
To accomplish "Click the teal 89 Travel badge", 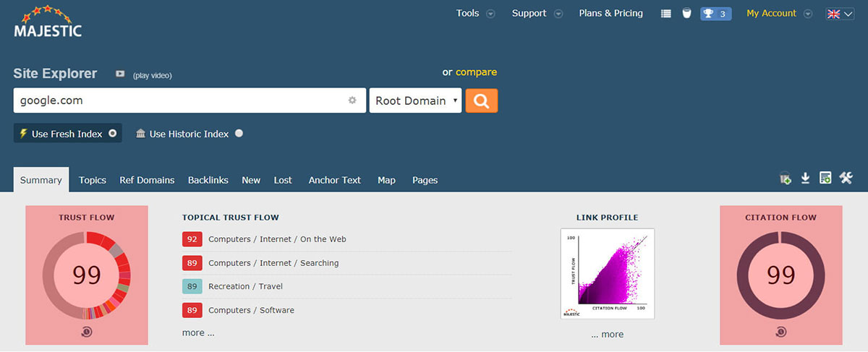I will [x=192, y=286].
